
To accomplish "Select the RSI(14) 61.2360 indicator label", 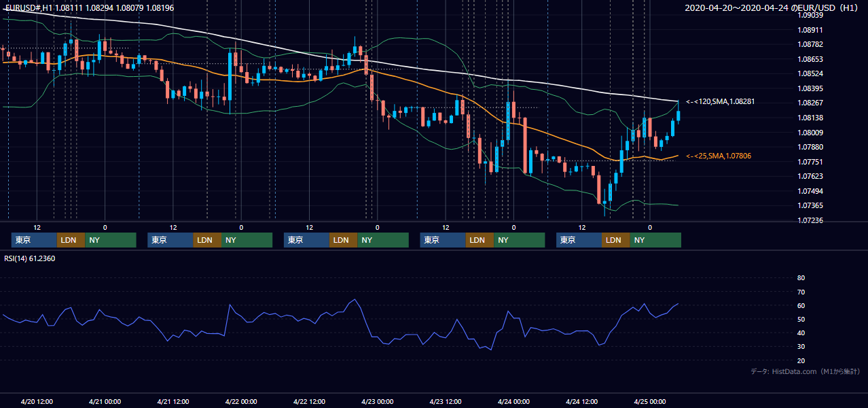I will (x=30, y=258).
